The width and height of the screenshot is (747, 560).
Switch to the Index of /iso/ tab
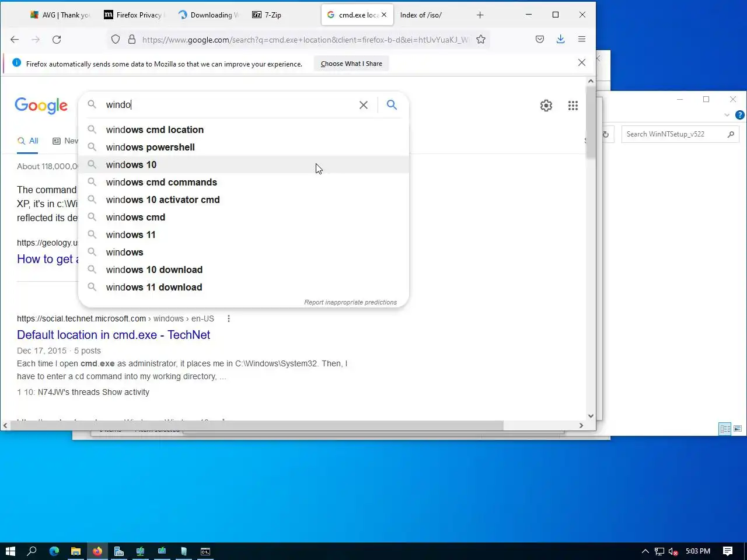point(430,15)
